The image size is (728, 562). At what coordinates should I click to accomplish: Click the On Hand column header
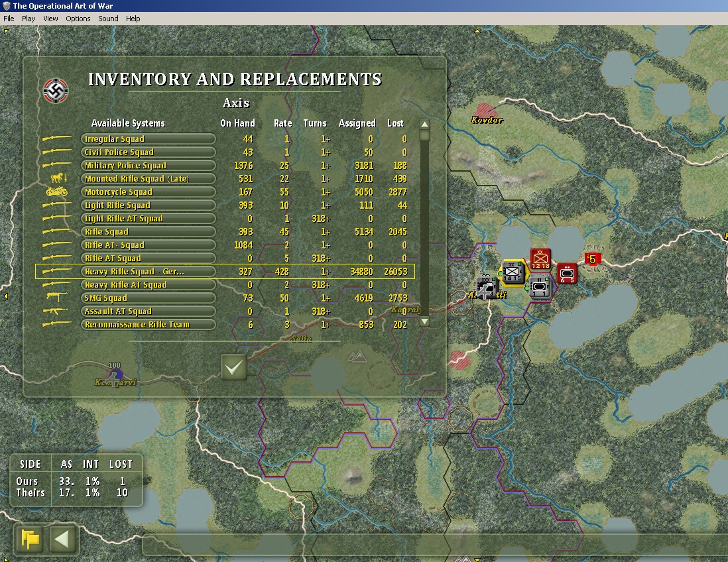[x=238, y=123]
